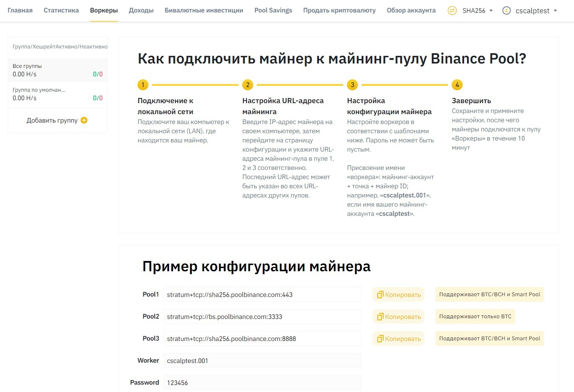The height and width of the screenshot is (392, 574).
Task: Click the Поддерживает только BTC tag
Action: (x=475, y=316)
